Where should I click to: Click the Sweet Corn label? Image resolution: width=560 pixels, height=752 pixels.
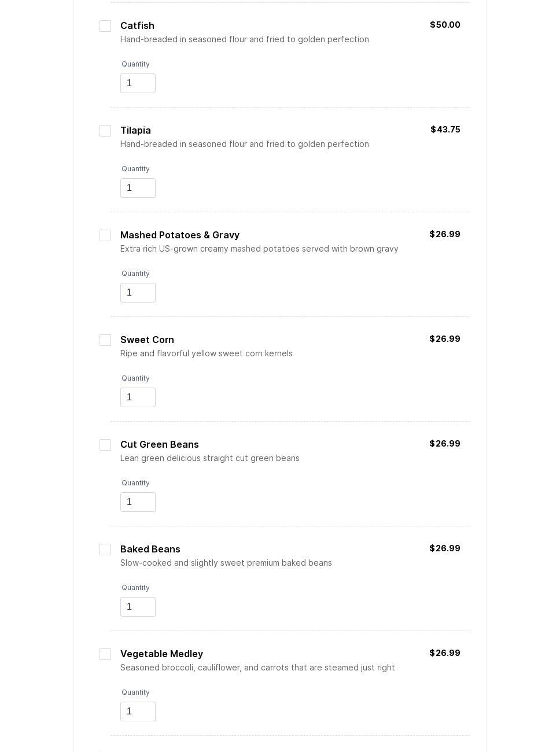pos(147,340)
